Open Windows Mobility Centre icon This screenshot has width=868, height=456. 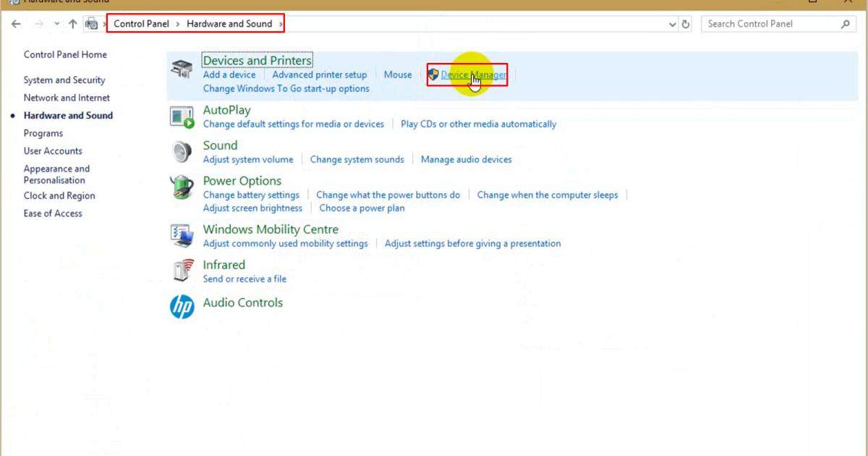182,235
